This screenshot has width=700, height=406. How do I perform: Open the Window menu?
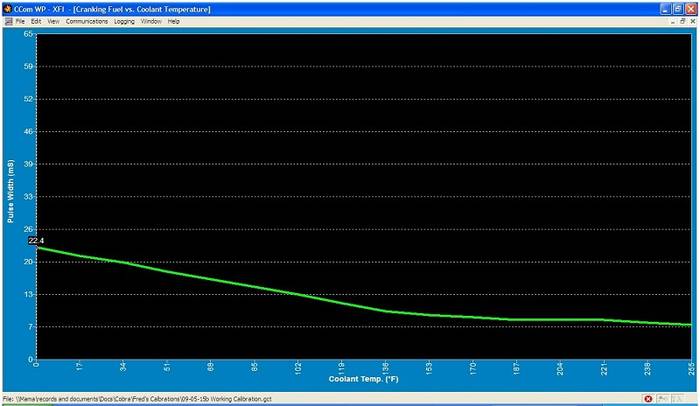click(x=151, y=21)
